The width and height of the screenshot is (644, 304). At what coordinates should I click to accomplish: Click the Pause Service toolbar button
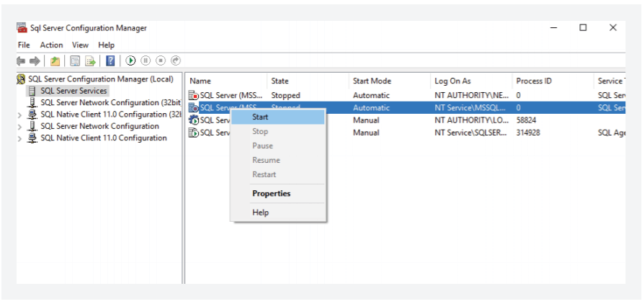pyautogui.click(x=146, y=61)
